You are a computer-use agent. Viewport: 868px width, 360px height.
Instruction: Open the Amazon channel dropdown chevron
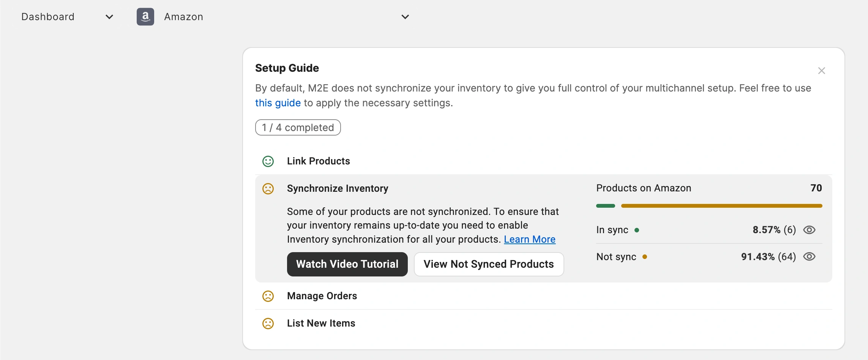click(405, 17)
